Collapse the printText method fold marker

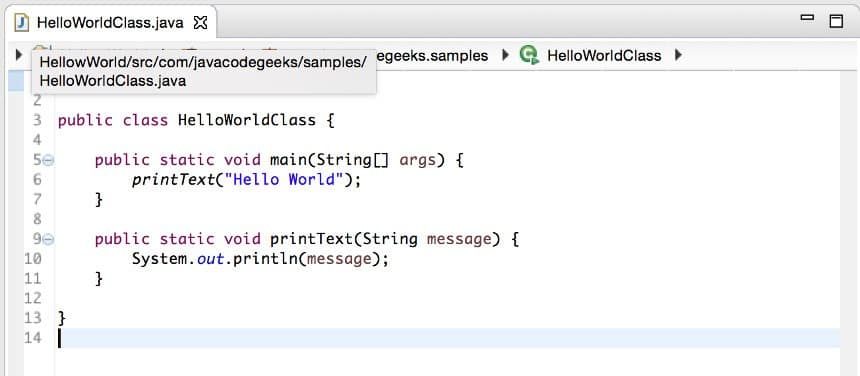tap(48, 240)
